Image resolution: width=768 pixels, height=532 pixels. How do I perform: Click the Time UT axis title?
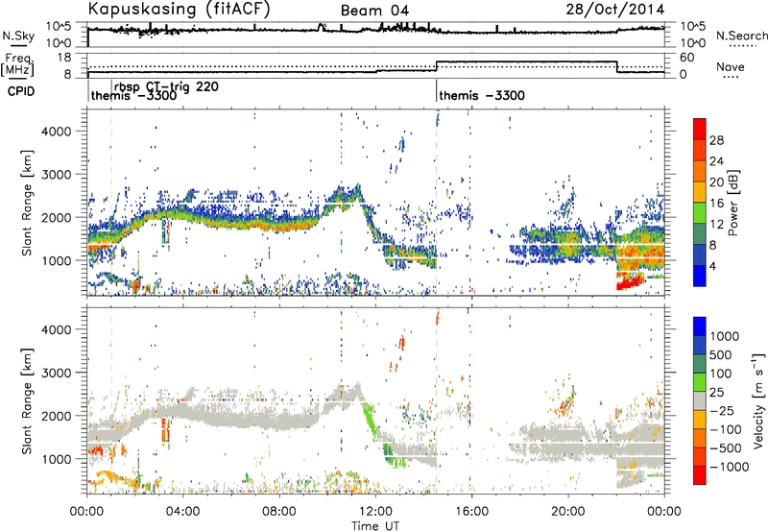pos(375,525)
